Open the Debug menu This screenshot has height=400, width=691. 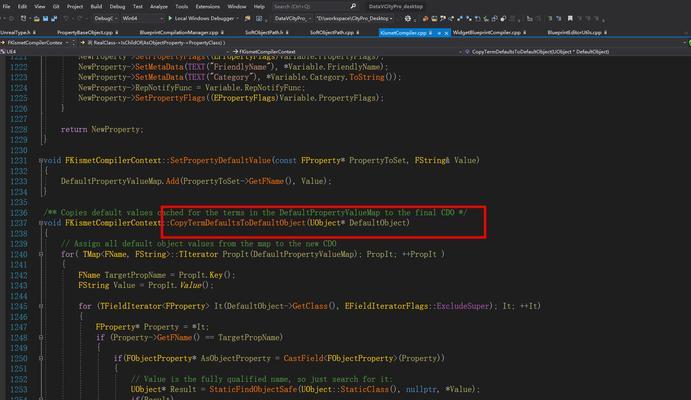[x=117, y=6]
